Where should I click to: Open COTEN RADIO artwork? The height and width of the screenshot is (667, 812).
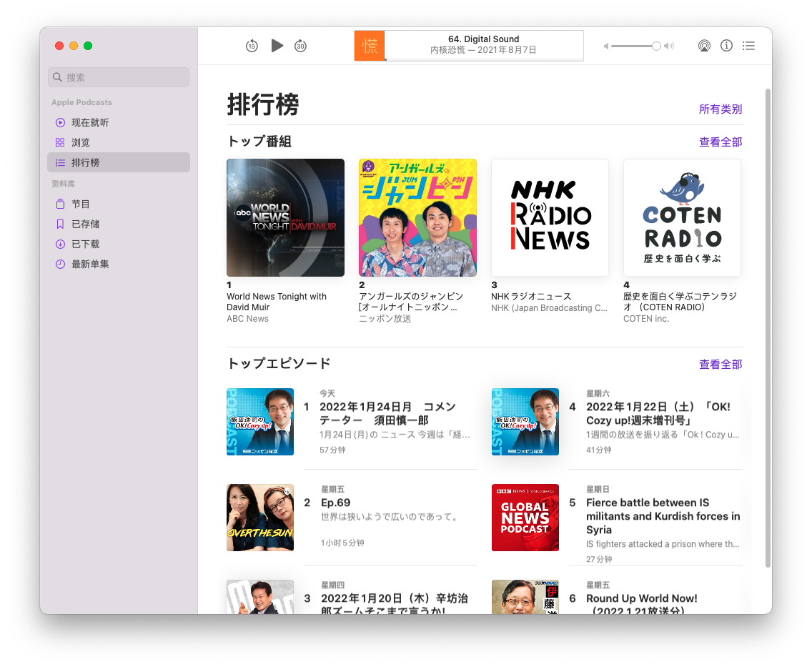[682, 217]
